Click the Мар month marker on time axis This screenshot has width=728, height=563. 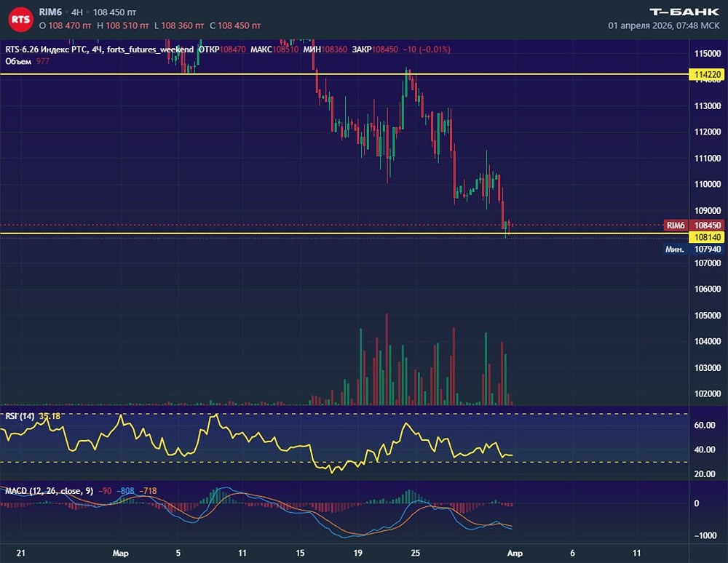pos(121,554)
